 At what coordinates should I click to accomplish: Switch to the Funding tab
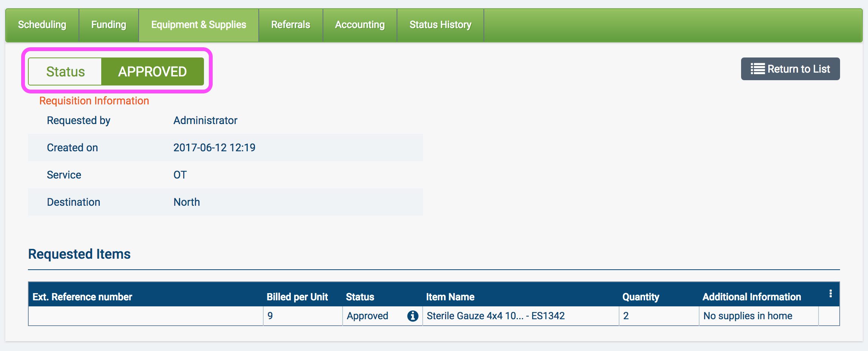click(109, 25)
